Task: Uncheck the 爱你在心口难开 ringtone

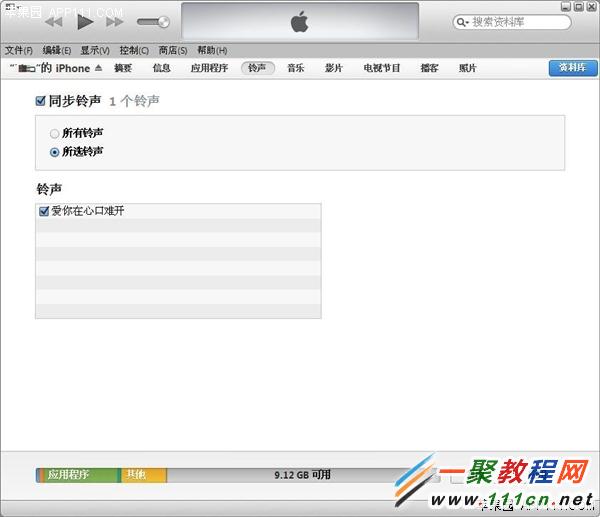Action: [44, 211]
